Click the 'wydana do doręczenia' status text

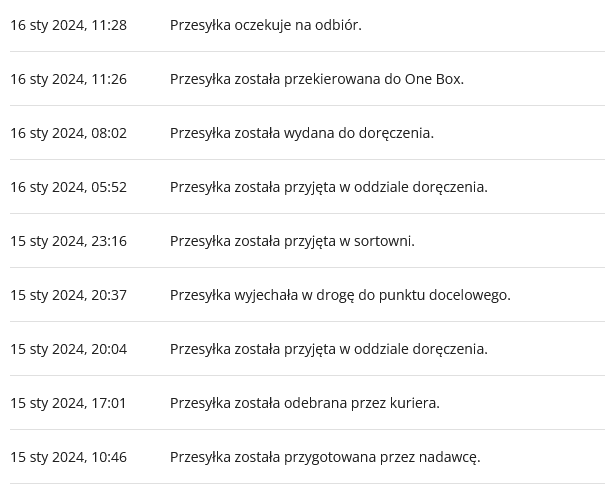[301, 133]
